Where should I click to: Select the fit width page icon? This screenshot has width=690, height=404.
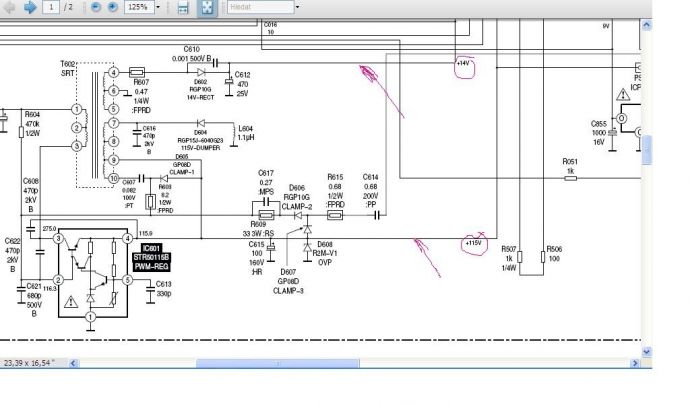point(183,7)
